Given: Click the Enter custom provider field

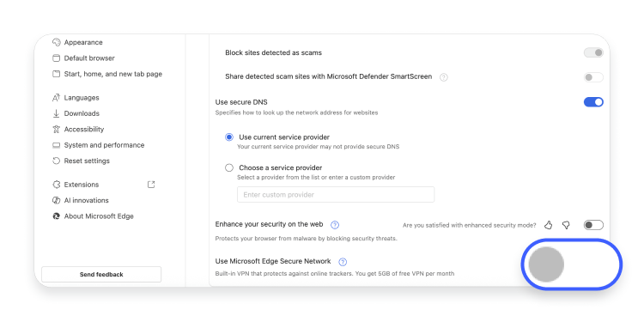Looking at the screenshot, I should tap(336, 195).
